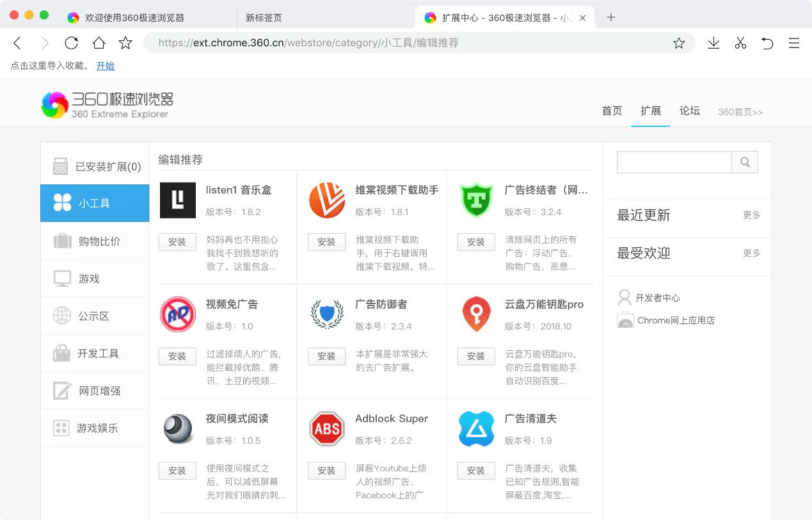Install the listen1 音乐盒 extension
The image size is (812, 520).
(x=177, y=242)
